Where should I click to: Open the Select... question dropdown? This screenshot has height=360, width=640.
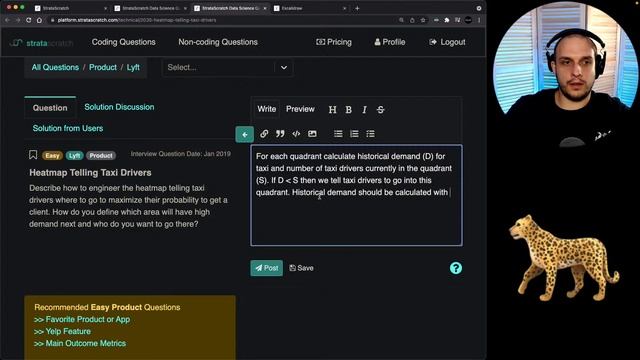coord(227,67)
